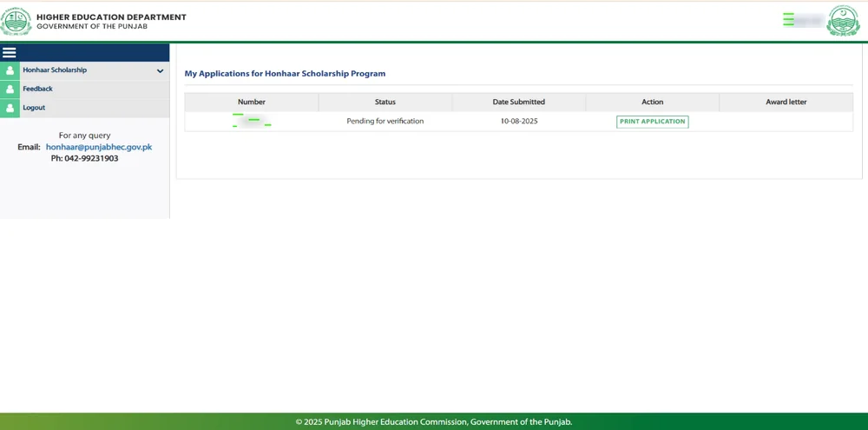Click the Honhaar Scholarship user icon
This screenshot has height=430, width=868.
pos(10,70)
